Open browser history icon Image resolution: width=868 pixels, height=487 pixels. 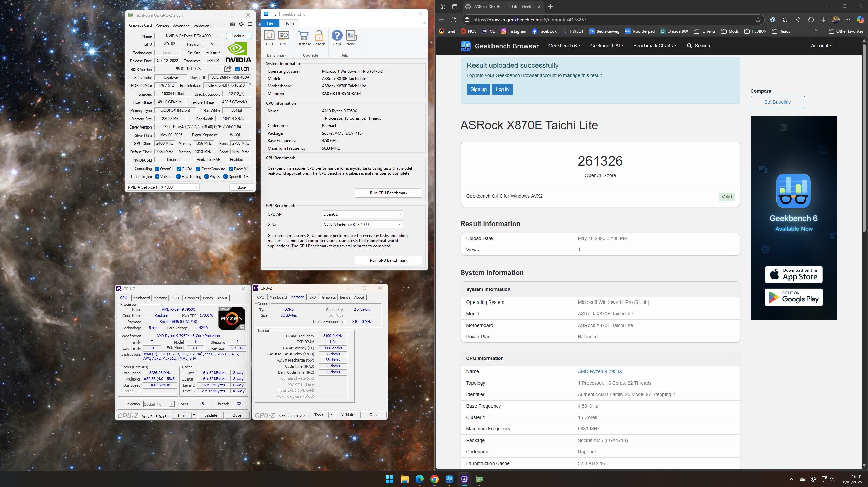811,20
